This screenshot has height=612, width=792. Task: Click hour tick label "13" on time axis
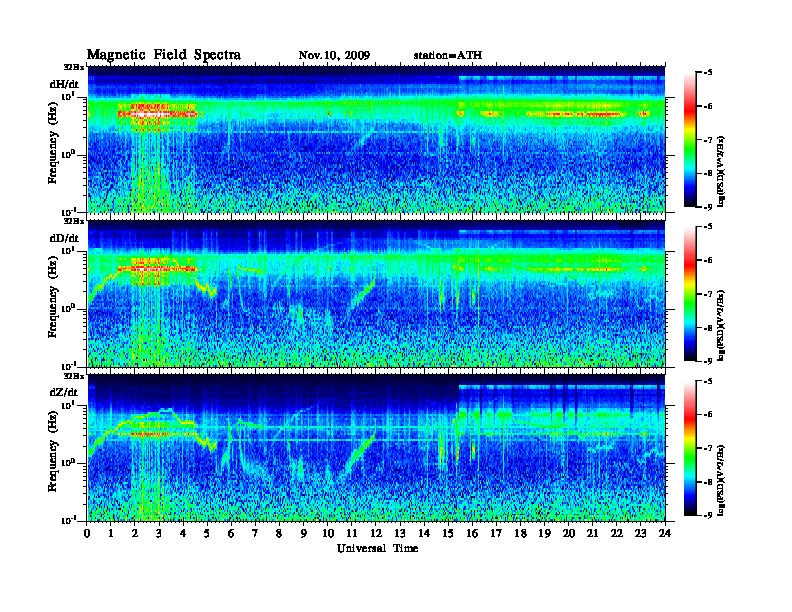pos(400,533)
